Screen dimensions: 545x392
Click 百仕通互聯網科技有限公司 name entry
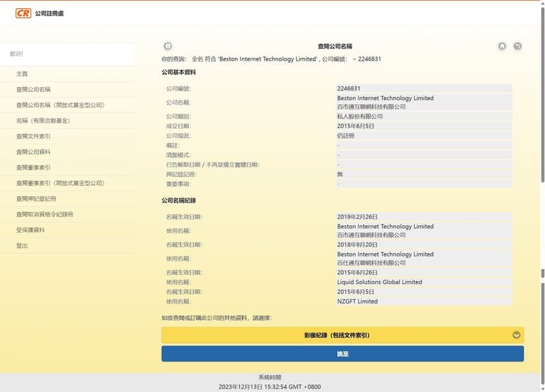coord(371,263)
